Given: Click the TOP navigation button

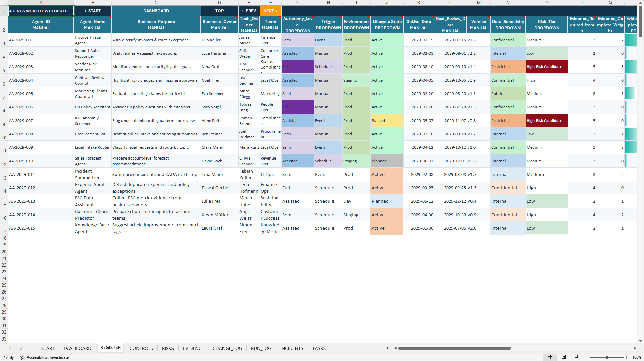Looking at the screenshot, I should pos(219,11).
